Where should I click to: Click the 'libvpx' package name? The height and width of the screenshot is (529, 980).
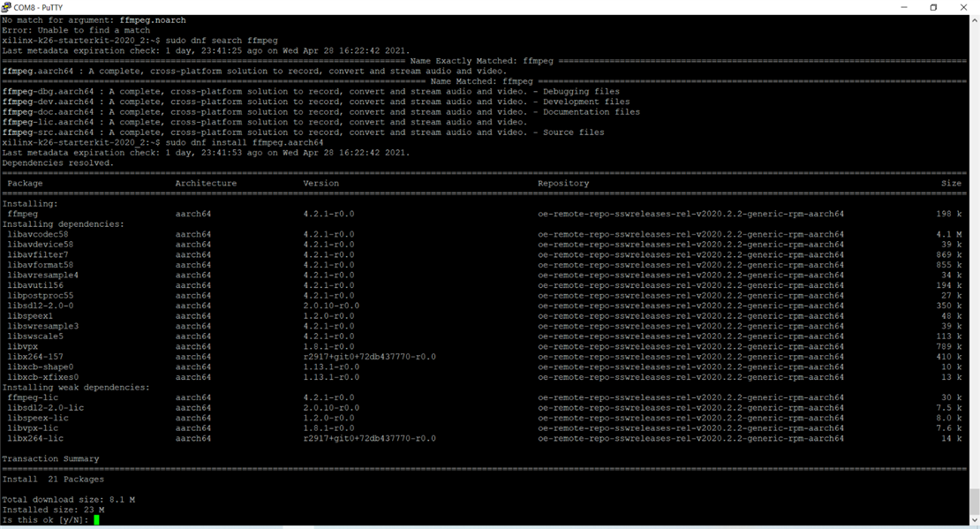[x=23, y=346]
